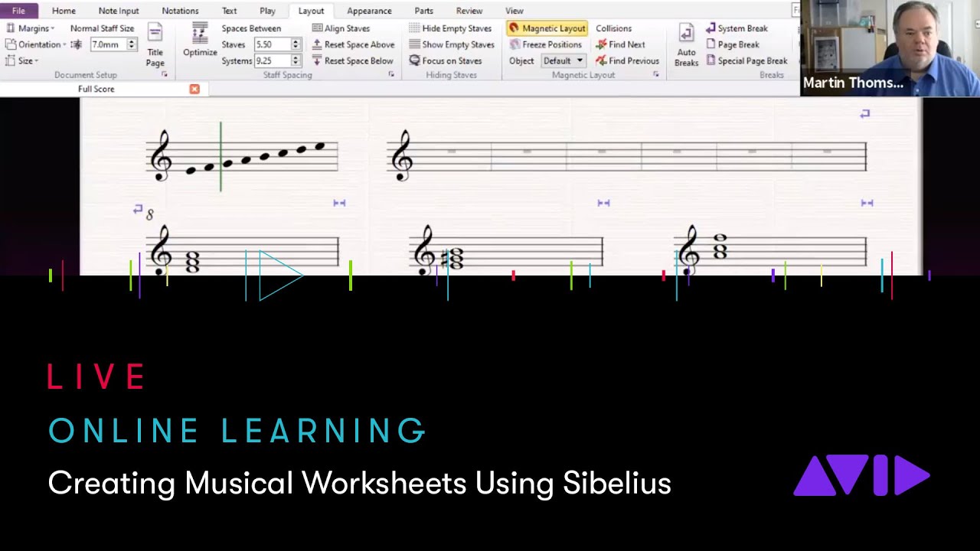Click Find Previous collision

627,60
